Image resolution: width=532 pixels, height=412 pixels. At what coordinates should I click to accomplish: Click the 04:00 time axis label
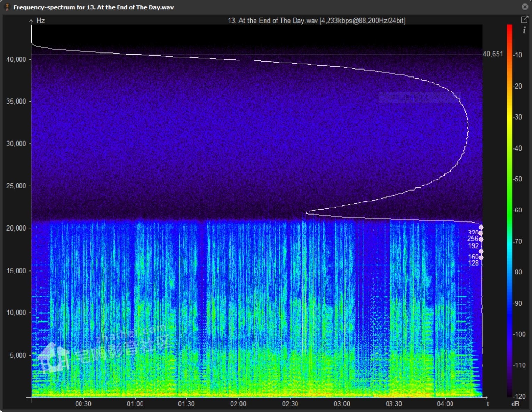(445, 404)
